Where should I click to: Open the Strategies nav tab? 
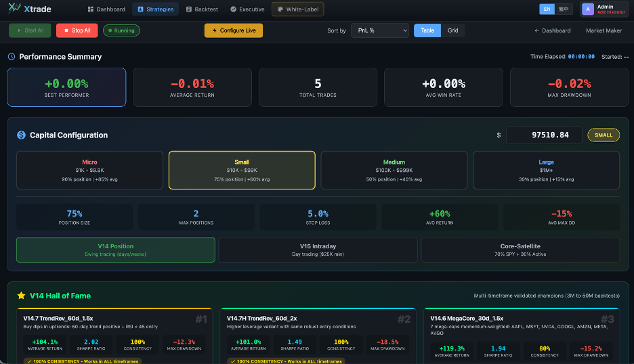pyautogui.click(x=156, y=9)
